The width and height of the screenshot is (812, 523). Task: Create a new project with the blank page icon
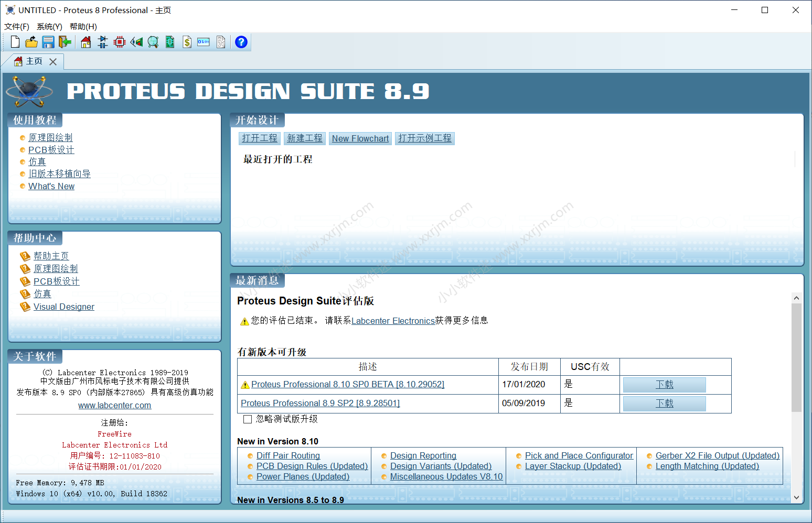(x=15, y=42)
